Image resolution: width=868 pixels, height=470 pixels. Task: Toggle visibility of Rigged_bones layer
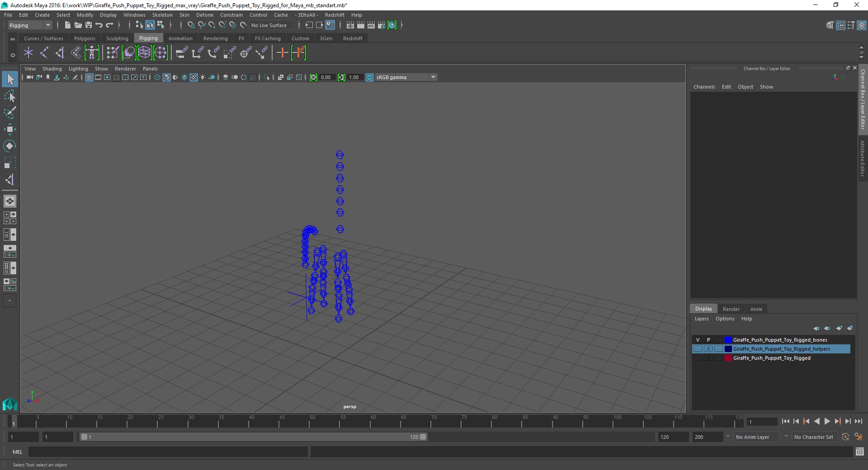click(x=698, y=340)
